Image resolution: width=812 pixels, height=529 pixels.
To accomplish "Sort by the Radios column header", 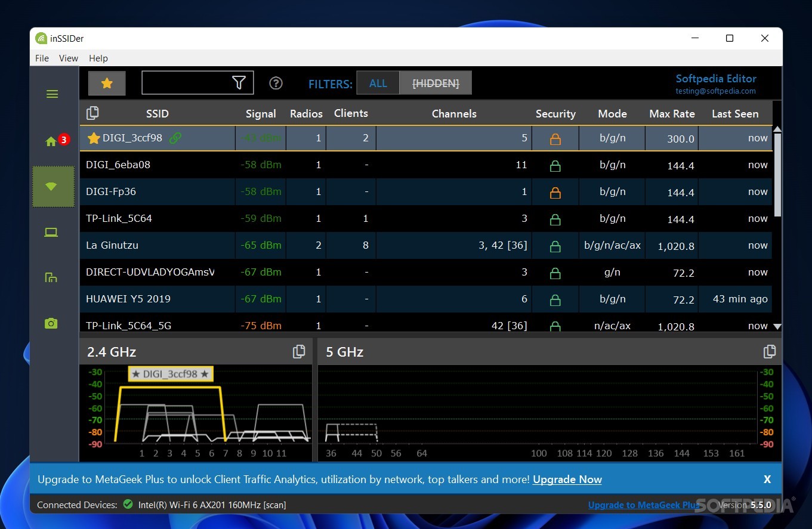I will (x=306, y=113).
